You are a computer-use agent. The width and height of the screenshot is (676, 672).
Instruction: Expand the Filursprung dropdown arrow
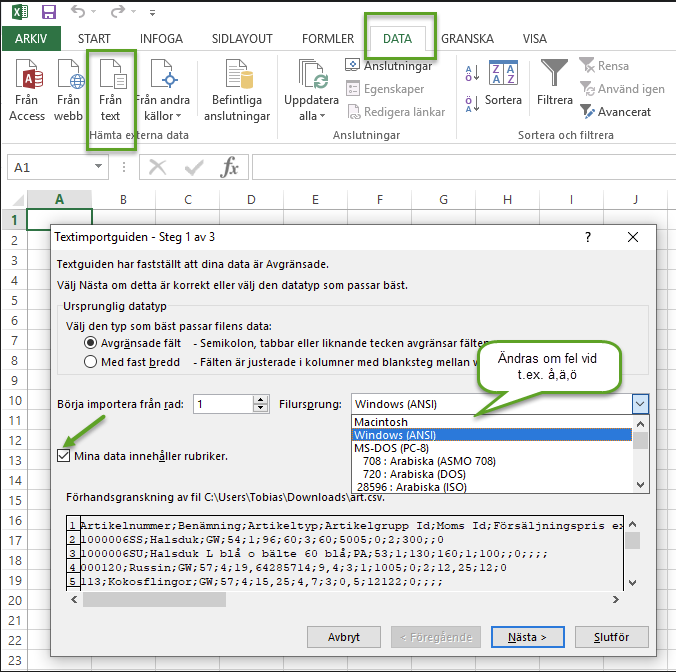(640, 404)
